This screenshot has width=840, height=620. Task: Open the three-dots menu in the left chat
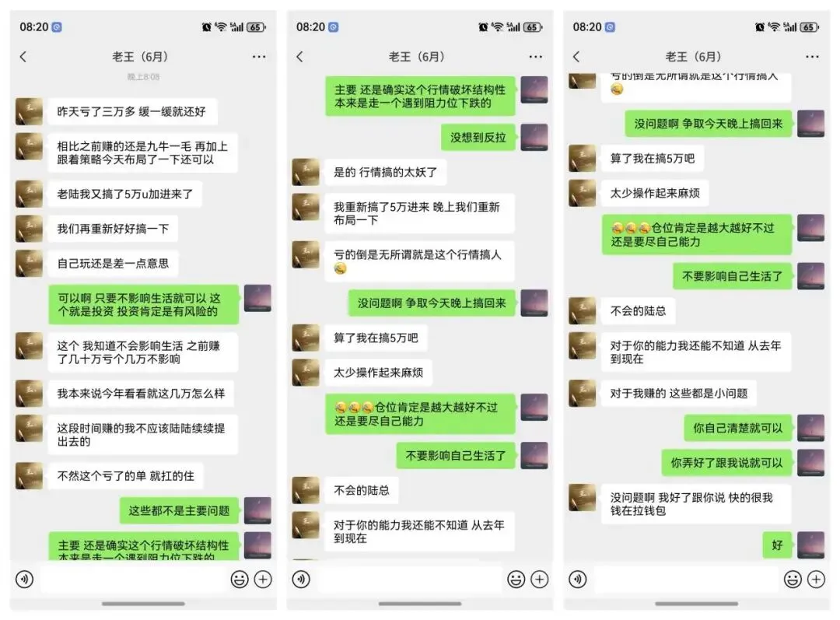tap(259, 57)
